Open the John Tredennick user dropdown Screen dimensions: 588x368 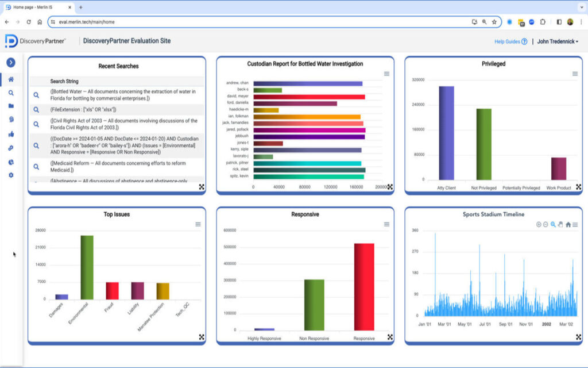point(558,41)
